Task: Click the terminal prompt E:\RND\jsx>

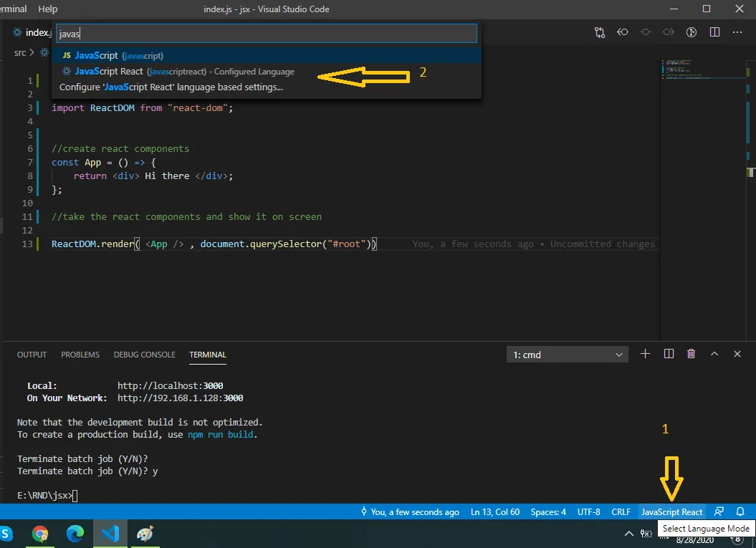Action: (44, 496)
